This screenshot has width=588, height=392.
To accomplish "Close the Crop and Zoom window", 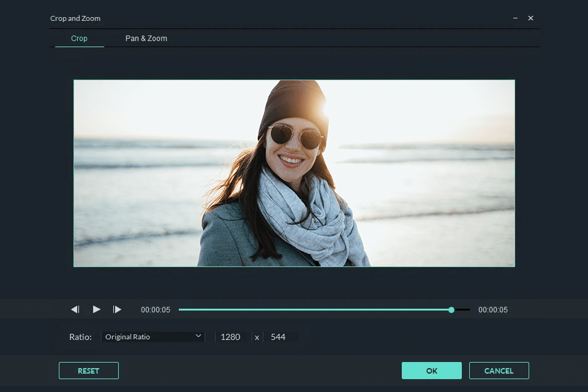I will pyautogui.click(x=530, y=18).
